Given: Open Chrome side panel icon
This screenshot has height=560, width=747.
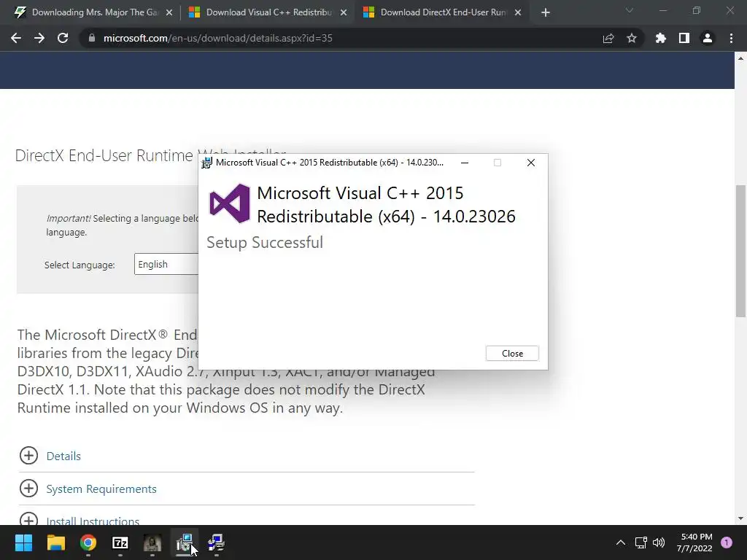Looking at the screenshot, I should tap(684, 38).
